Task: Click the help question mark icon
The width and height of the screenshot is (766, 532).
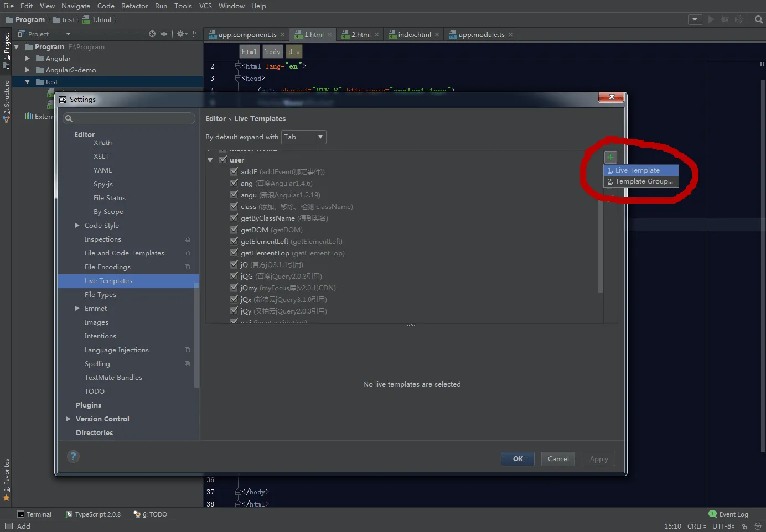Action: coord(73,457)
